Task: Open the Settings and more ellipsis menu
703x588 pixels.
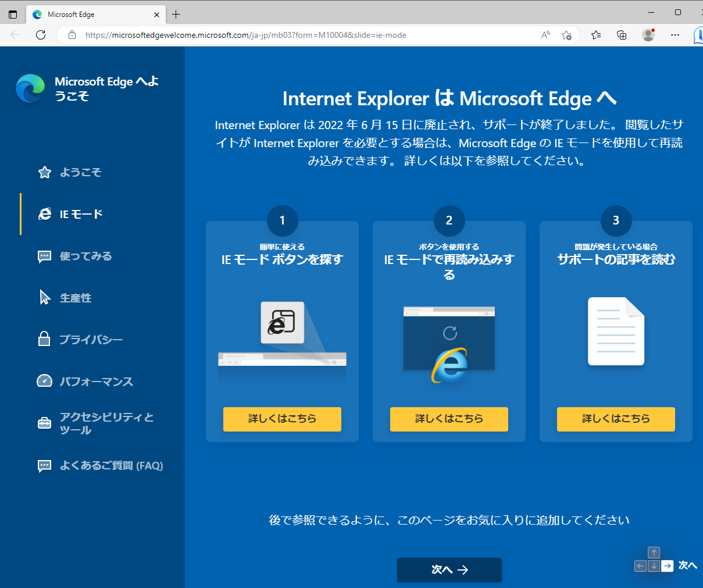Action: tap(675, 35)
